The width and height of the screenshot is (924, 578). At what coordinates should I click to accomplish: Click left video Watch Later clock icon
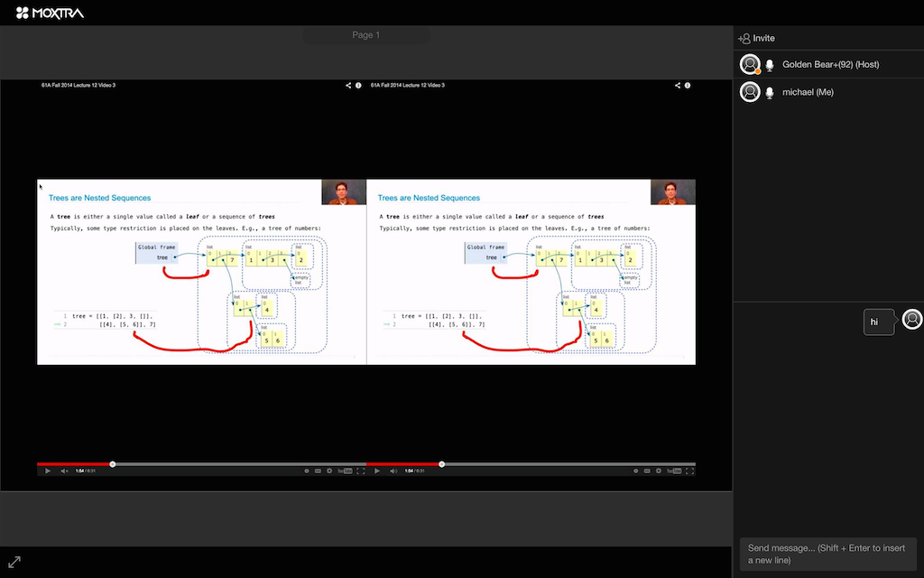pos(307,471)
